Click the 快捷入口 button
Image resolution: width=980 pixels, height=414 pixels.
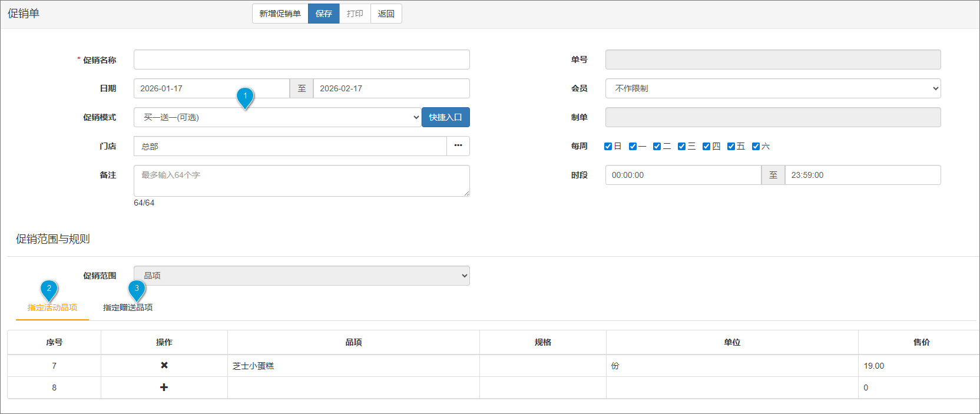point(445,117)
